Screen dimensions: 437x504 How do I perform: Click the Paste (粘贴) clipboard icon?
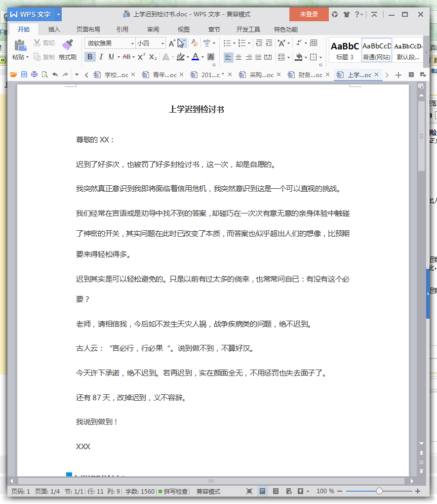coord(20,45)
